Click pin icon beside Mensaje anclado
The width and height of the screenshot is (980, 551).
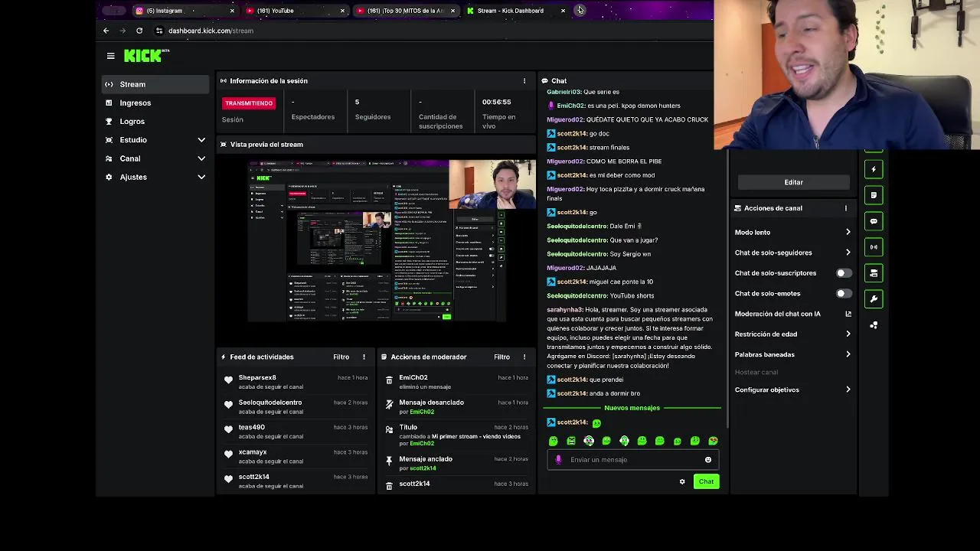point(389,461)
